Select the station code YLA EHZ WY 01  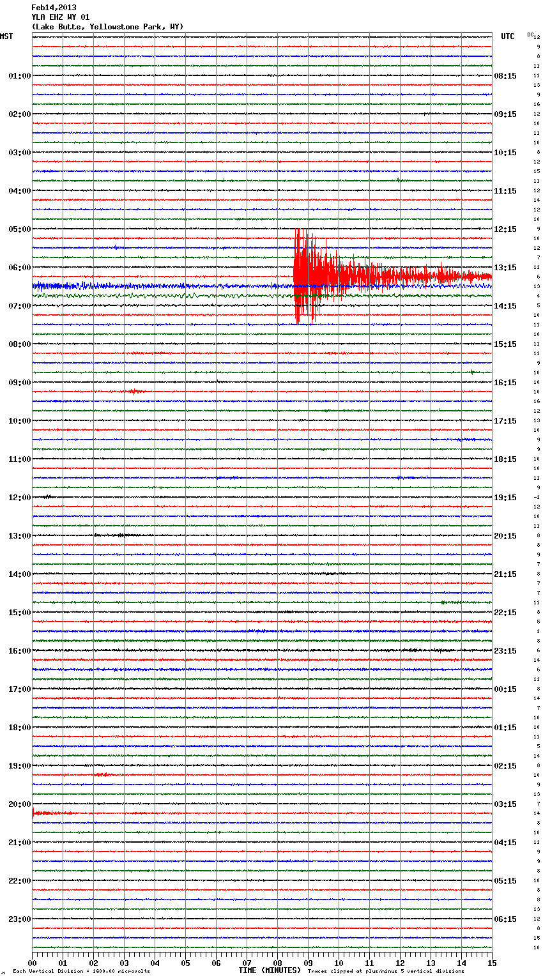click(x=61, y=17)
